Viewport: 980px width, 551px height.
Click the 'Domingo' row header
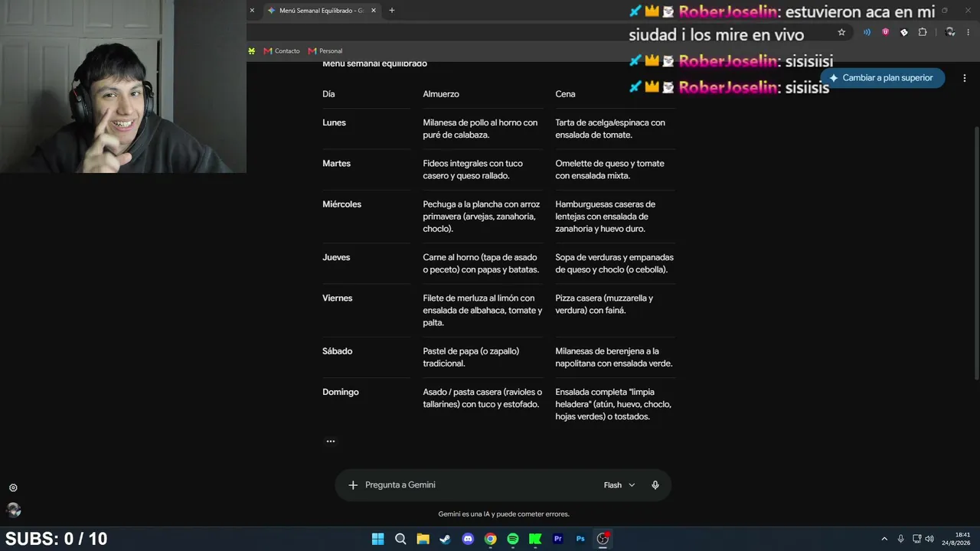[341, 392]
